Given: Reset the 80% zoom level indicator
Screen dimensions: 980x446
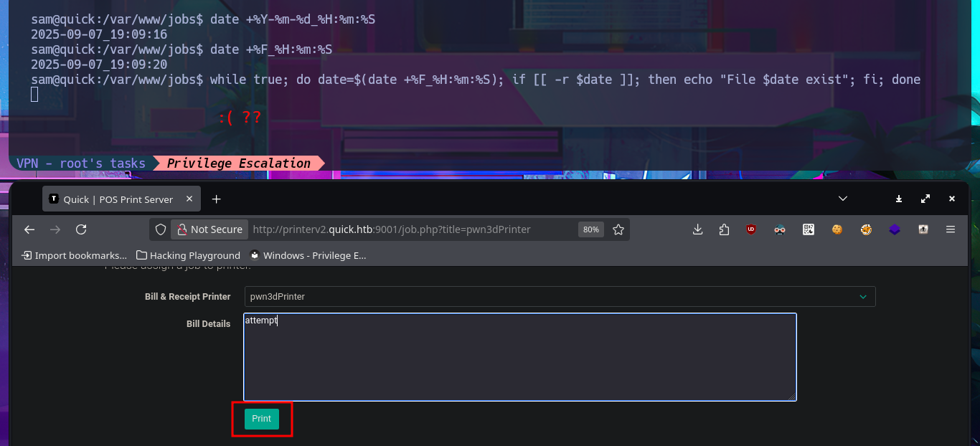Looking at the screenshot, I should coord(590,229).
